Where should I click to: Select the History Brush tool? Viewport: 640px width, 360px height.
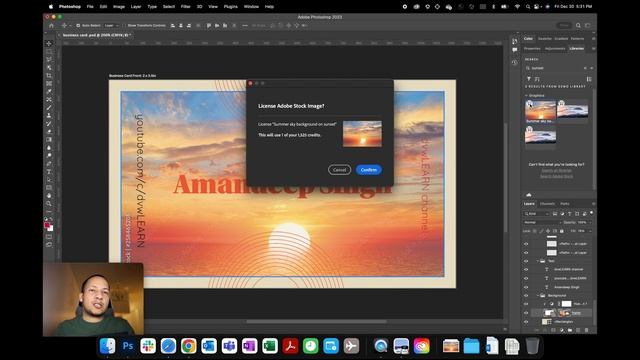tap(49, 124)
